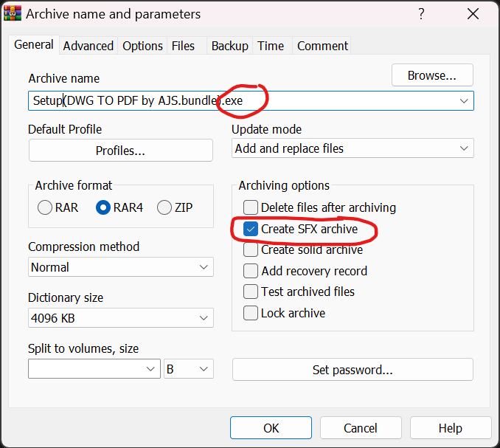Open the volume size unit B dropdown
Screen dimensions: 500x448
click(x=189, y=369)
